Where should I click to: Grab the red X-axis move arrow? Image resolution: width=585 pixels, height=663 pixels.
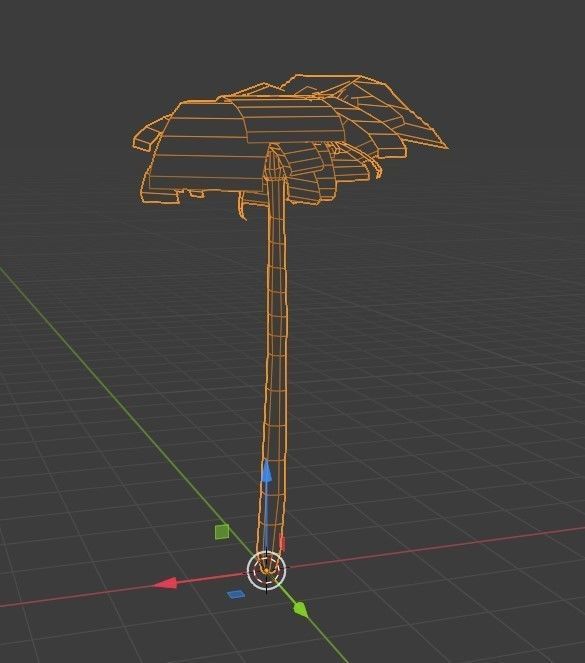click(164, 584)
